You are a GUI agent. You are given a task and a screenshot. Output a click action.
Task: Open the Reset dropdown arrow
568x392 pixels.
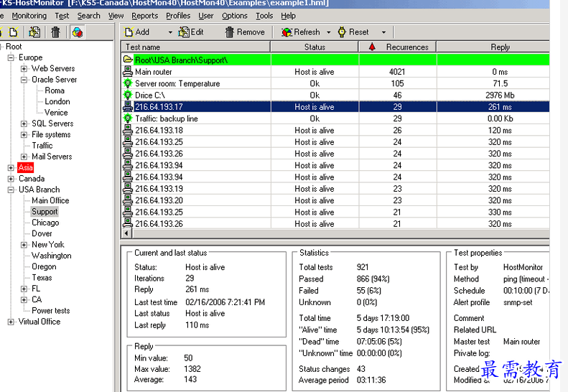pyautogui.click(x=383, y=32)
